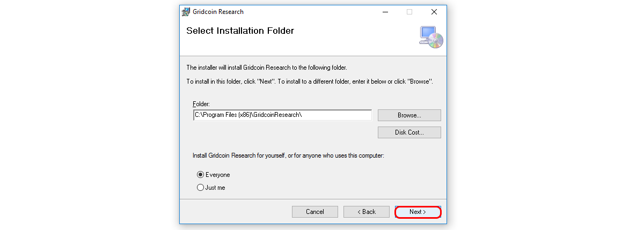644x230 pixels.
Task: Click the 'Install Gridcoin Research for yourself' prompt
Action: pos(288,155)
